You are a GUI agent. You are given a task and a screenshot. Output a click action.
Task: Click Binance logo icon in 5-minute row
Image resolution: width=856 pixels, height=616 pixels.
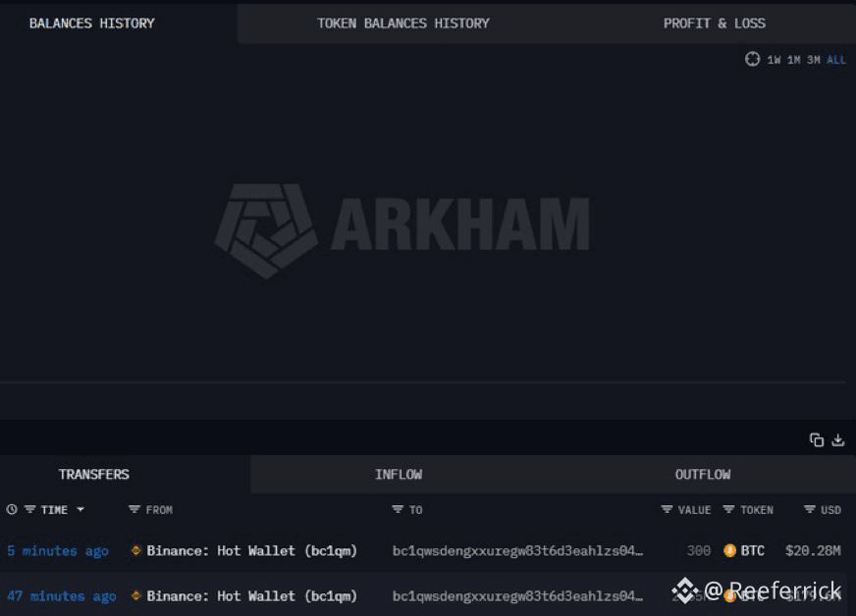pos(135,550)
